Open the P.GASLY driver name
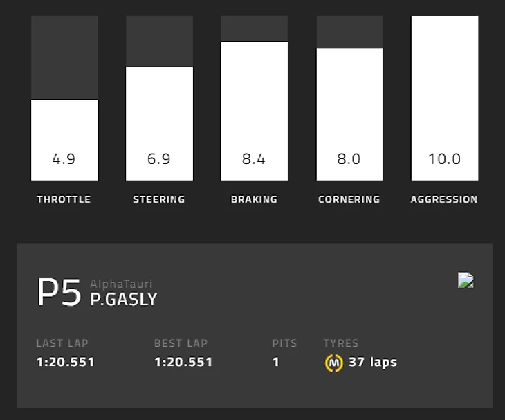This screenshot has height=420, width=505. click(124, 300)
